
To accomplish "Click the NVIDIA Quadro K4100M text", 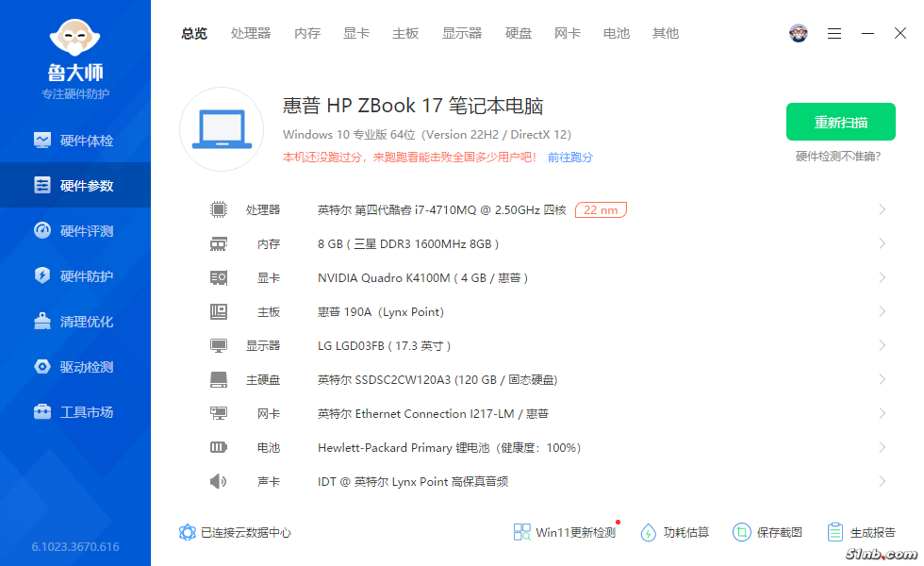I will tap(422, 277).
